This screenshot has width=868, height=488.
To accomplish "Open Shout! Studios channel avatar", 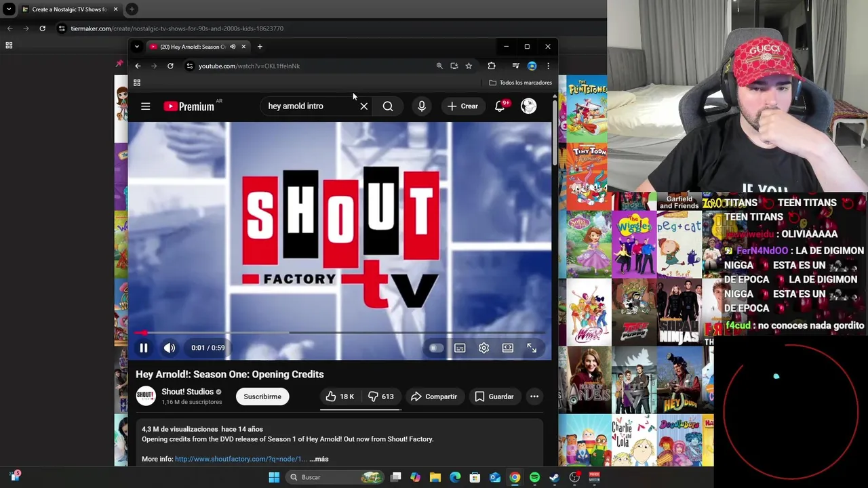I will 145,396.
